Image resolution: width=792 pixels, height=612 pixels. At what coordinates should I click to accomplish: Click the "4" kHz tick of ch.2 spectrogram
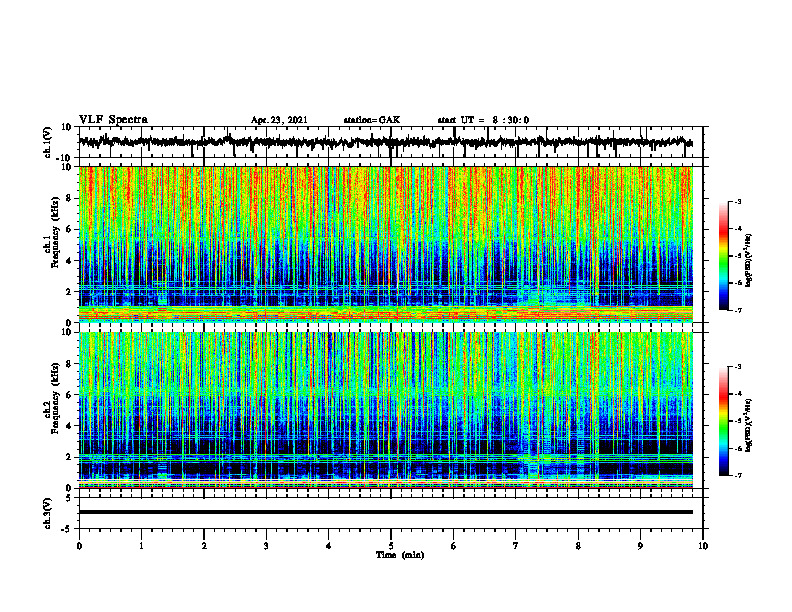tap(70, 426)
